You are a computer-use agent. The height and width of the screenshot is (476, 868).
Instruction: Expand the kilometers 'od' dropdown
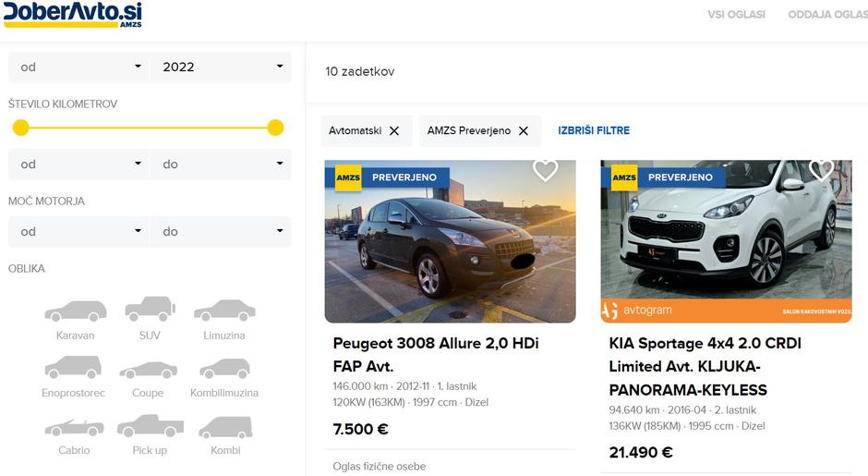(78, 165)
